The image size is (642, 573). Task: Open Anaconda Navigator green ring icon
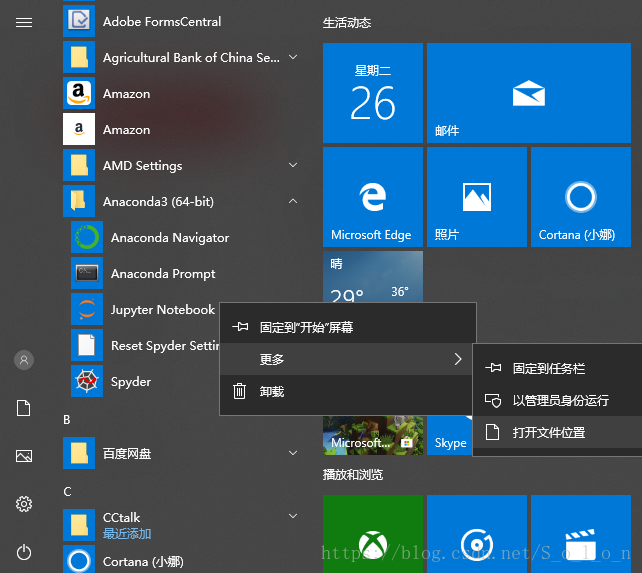[x=87, y=237]
